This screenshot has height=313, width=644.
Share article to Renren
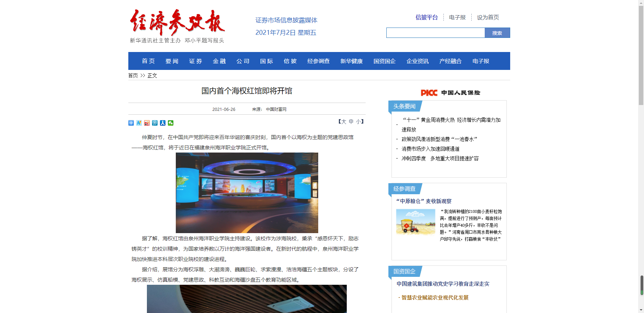coord(163,123)
